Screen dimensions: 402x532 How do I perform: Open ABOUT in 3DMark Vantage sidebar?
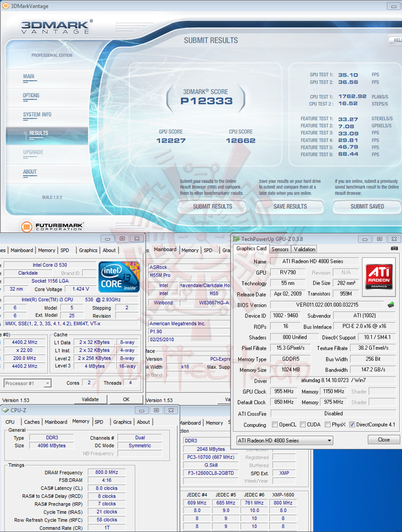(30, 172)
